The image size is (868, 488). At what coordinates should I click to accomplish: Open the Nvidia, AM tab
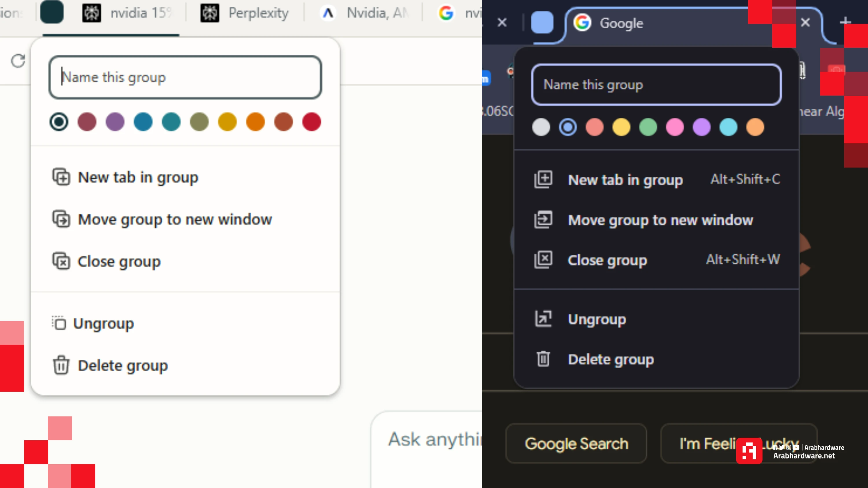click(364, 13)
